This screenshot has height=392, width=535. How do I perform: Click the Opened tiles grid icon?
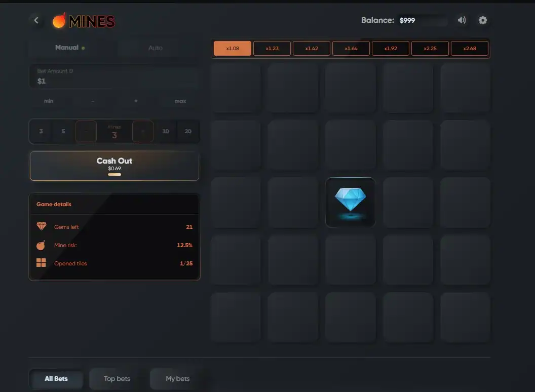coord(42,263)
